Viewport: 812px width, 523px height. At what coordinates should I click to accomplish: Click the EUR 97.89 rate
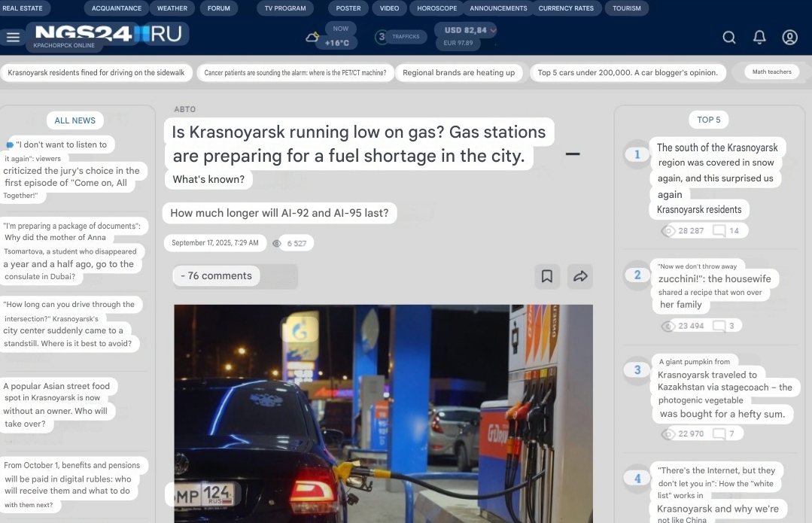(x=458, y=43)
